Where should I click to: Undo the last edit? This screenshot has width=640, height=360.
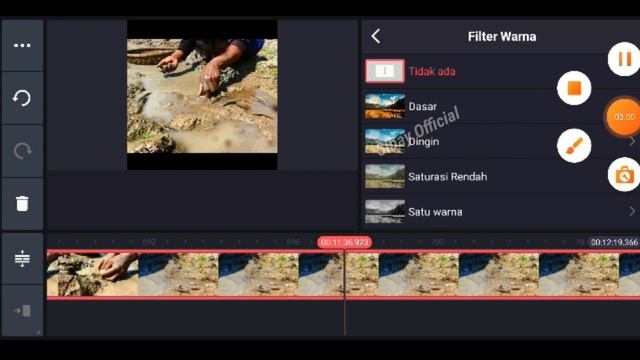pyautogui.click(x=22, y=98)
